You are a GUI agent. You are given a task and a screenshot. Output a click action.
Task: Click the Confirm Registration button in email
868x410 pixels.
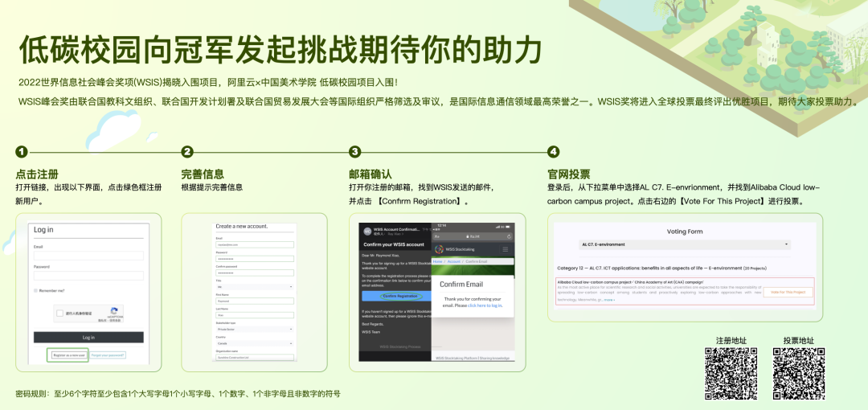tap(396, 296)
